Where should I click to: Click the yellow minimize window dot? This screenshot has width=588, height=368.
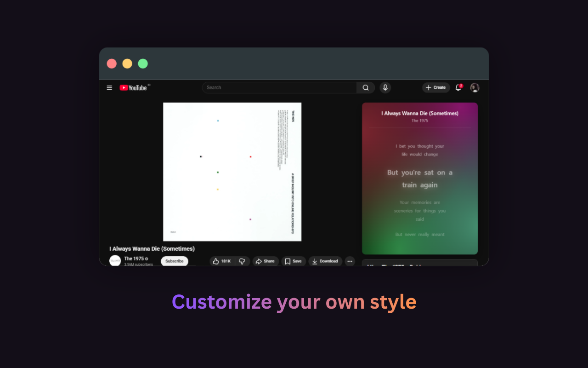click(x=127, y=63)
